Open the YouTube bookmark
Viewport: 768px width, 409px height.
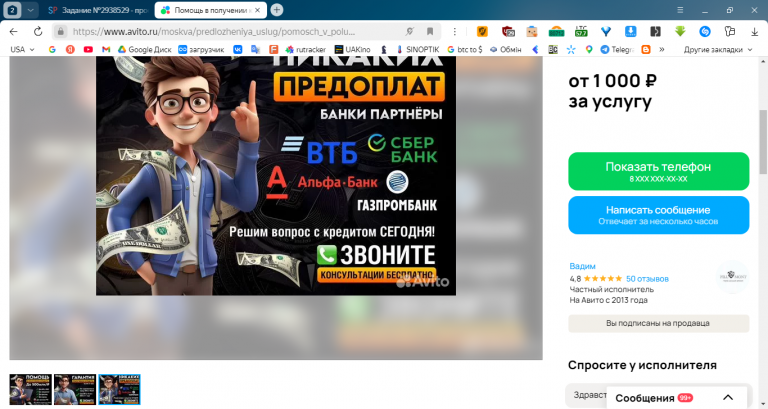[x=88, y=49]
